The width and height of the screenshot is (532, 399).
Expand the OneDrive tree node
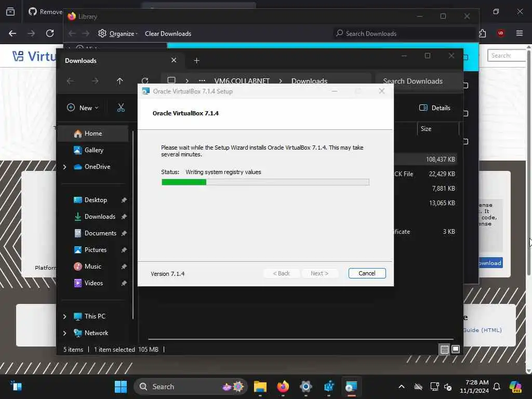click(64, 167)
